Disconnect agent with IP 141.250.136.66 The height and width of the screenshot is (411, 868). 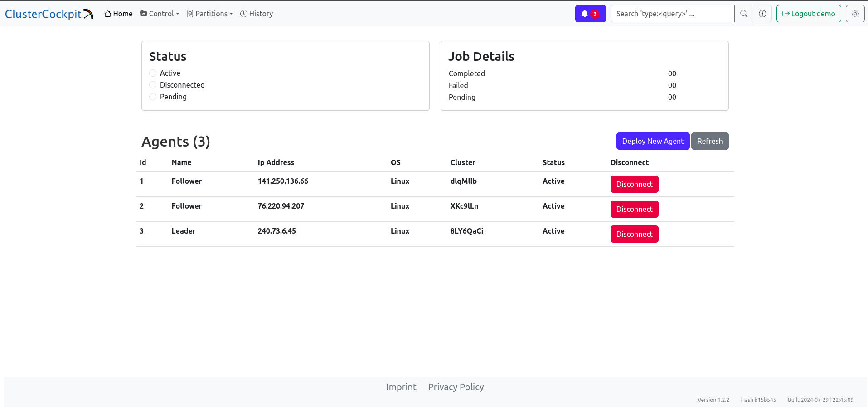coord(634,184)
